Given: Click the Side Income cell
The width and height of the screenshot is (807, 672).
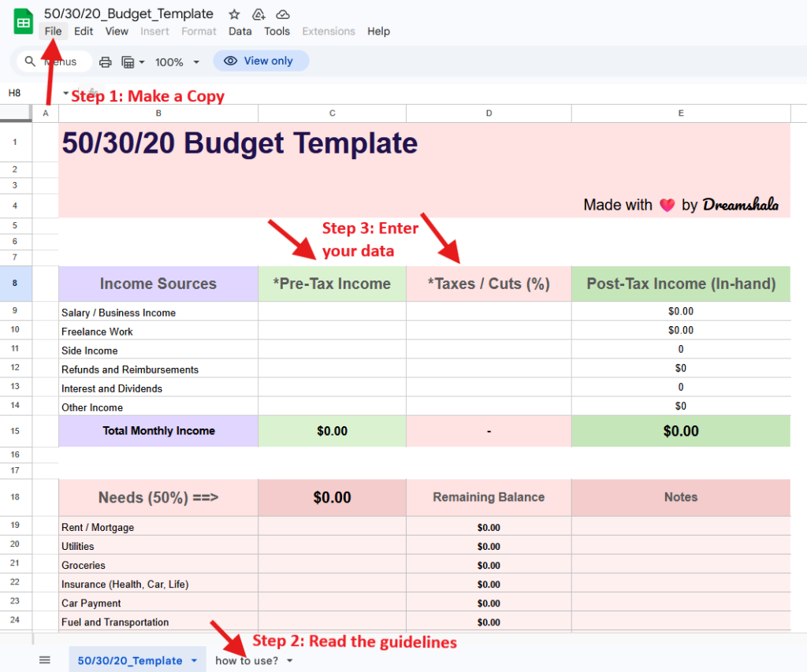Looking at the screenshot, I should pos(158,350).
